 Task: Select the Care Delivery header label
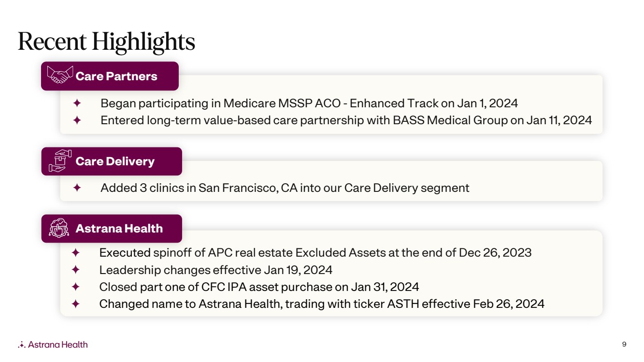tap(115, 161)
